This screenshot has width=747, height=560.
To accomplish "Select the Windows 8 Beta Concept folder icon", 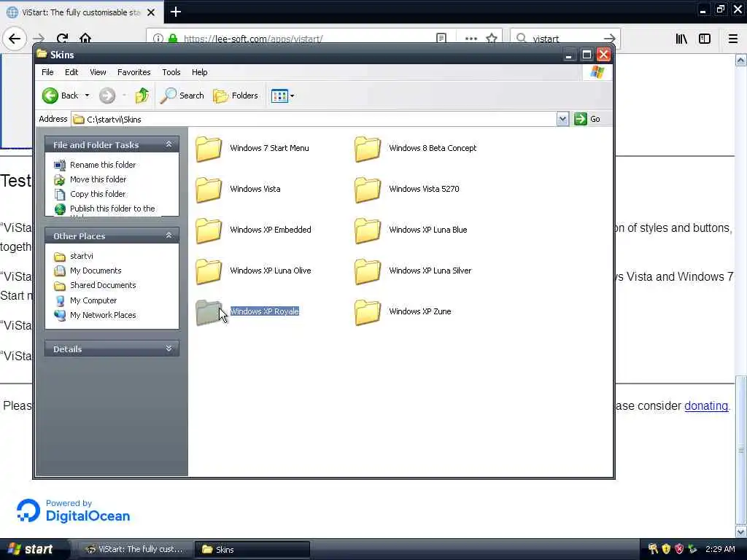I will pyautogui.click(x=368, y=149).
